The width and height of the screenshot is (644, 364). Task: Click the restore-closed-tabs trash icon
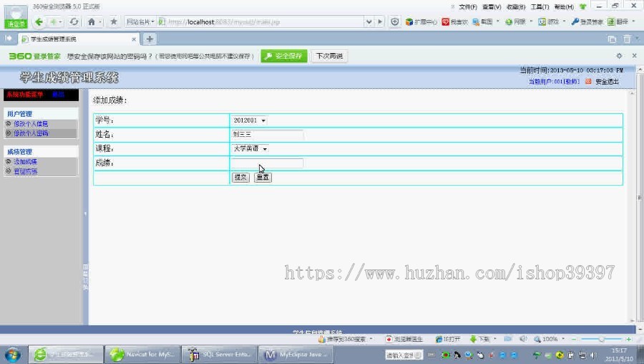point(627,39)
